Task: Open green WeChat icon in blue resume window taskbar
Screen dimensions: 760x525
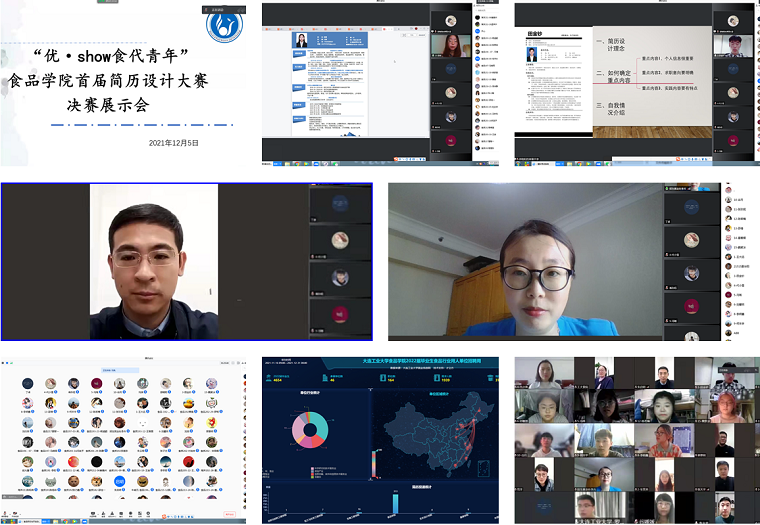Action: (x=335, y=164)
